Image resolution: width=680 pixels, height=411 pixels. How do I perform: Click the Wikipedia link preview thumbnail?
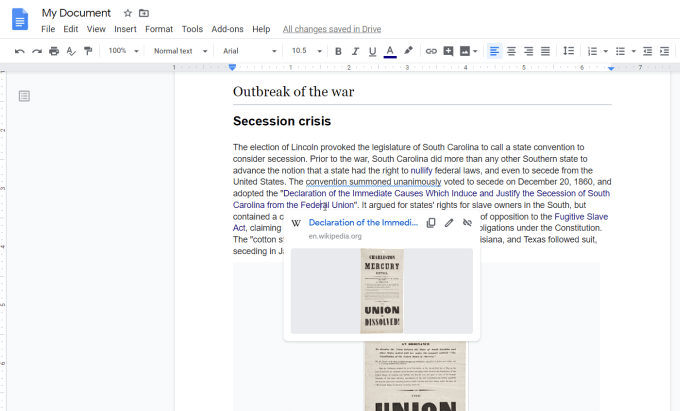point(382,291)
